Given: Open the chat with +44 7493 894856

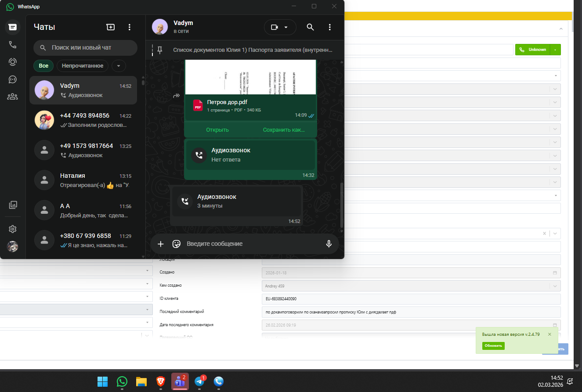Looking at the screenshot, I should pos(83,120).
